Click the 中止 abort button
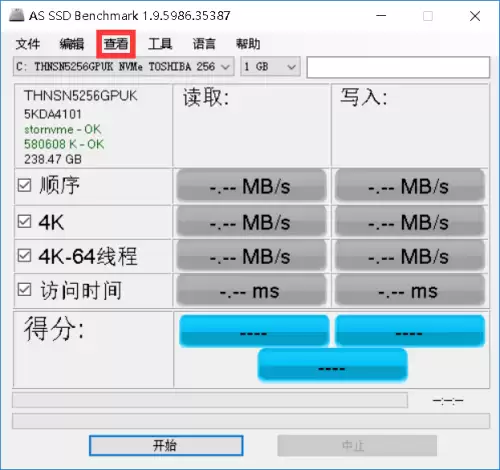Image resolution: width=500 pixels, height=470 pixels. [357, 445]
